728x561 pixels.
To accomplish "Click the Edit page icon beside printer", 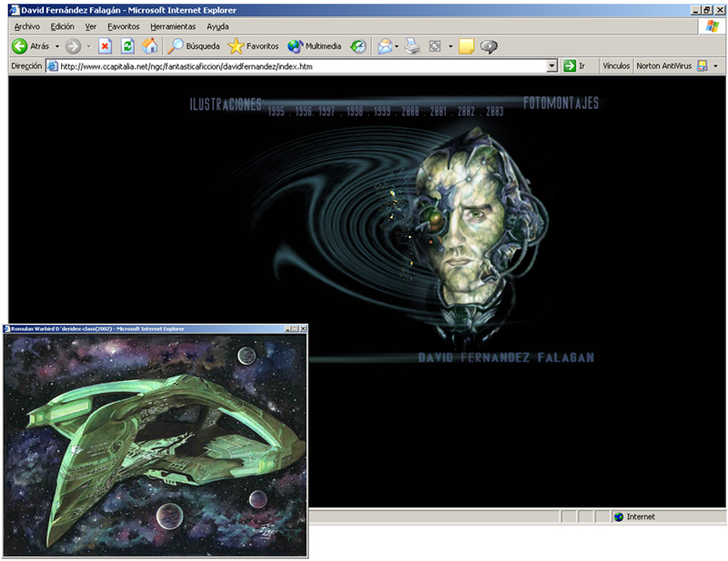I will pos(435,46).
